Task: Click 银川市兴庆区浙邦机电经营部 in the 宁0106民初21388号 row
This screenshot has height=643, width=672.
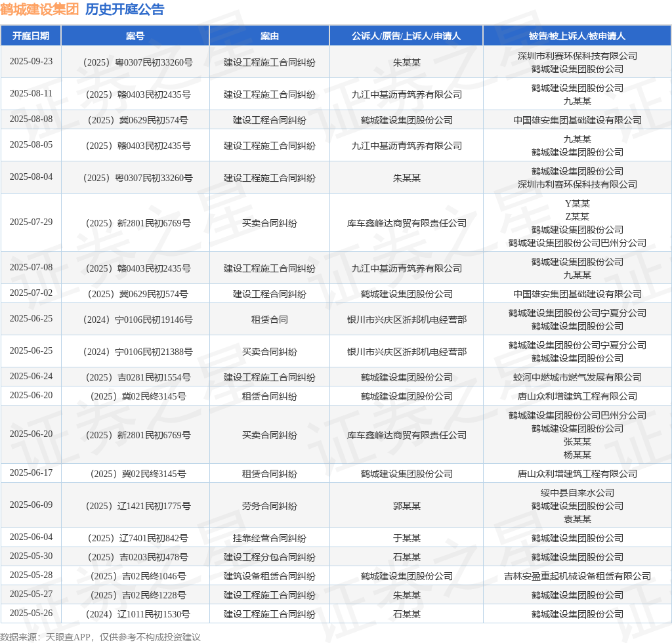Action: tap(407, 352)
